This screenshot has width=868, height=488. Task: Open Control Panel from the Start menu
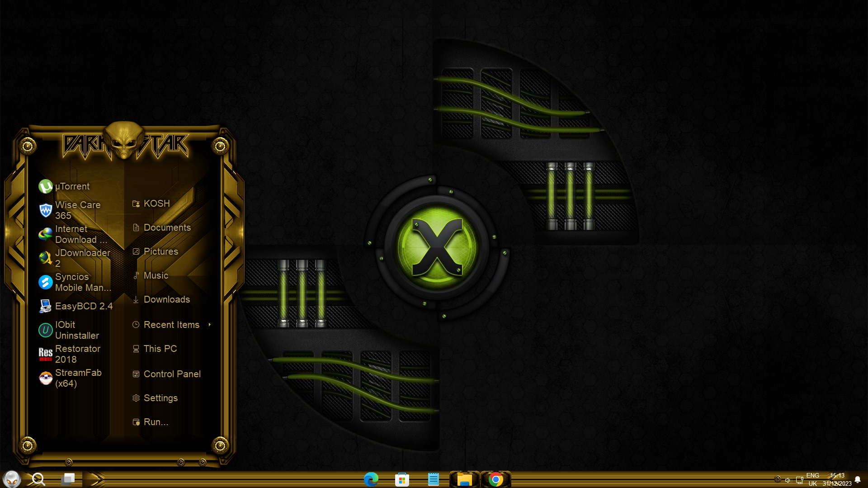tap(172, 374)
